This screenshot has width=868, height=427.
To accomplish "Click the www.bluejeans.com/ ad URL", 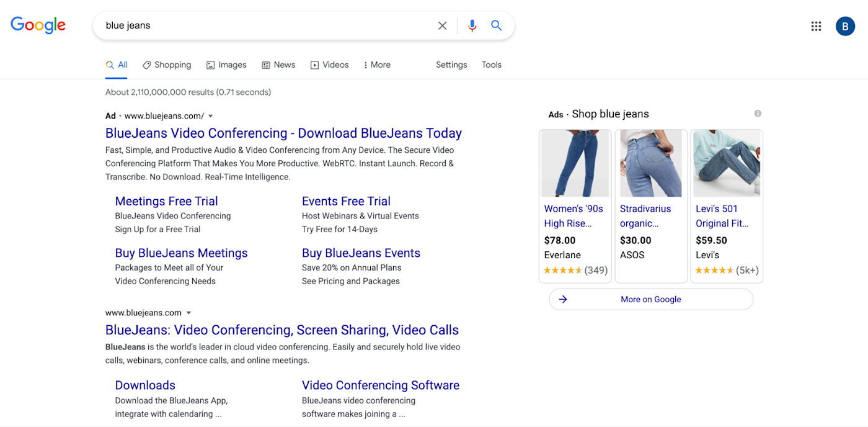I will tap(164, 116).
